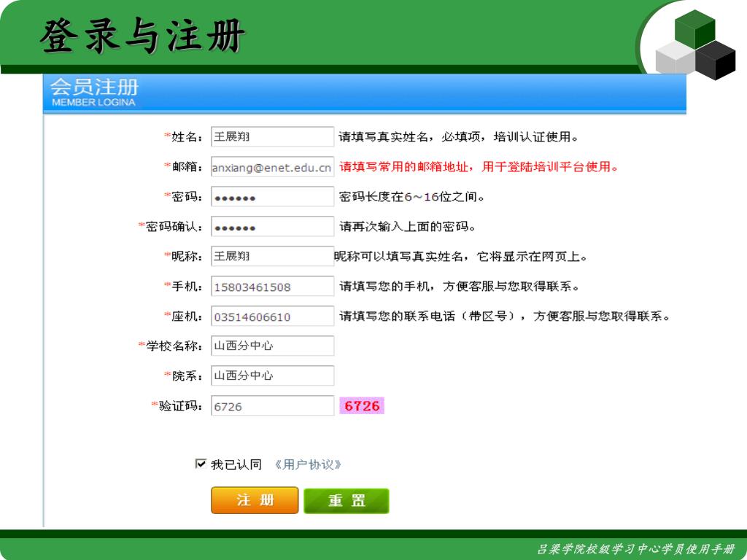
Task: Click the 验证码 verification code field
Action: pyautogui.click(x=272, y=406)
